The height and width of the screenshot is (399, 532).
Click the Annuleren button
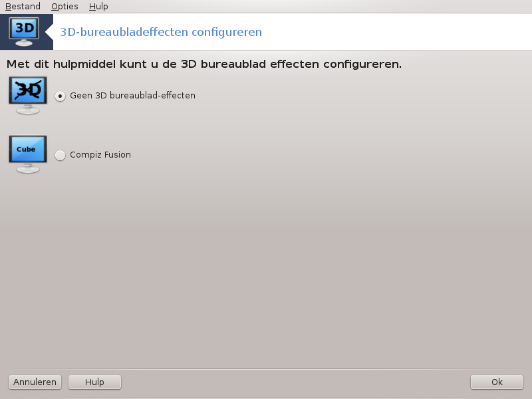[35, 382]
